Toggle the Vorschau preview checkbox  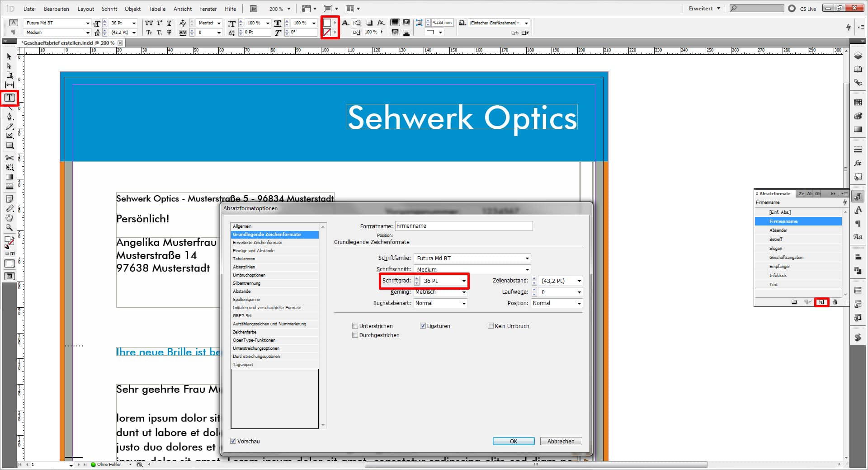point(233,441)
